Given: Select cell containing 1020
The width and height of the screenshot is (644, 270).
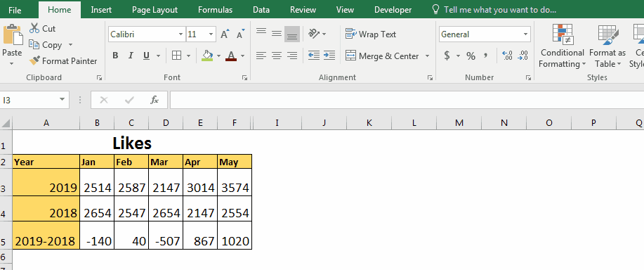Looking at the screenshot, I should point(235,236).
